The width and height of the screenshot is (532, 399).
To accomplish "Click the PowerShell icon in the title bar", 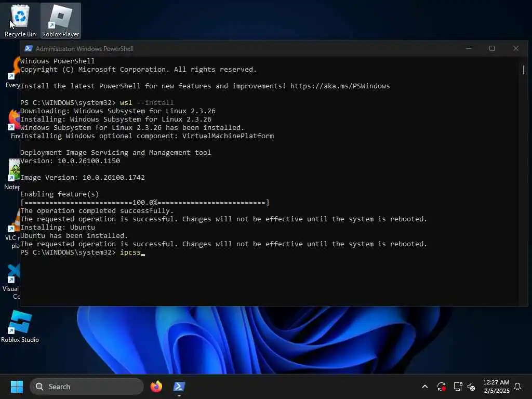I will pyautogui.click(x=29, y=48).
